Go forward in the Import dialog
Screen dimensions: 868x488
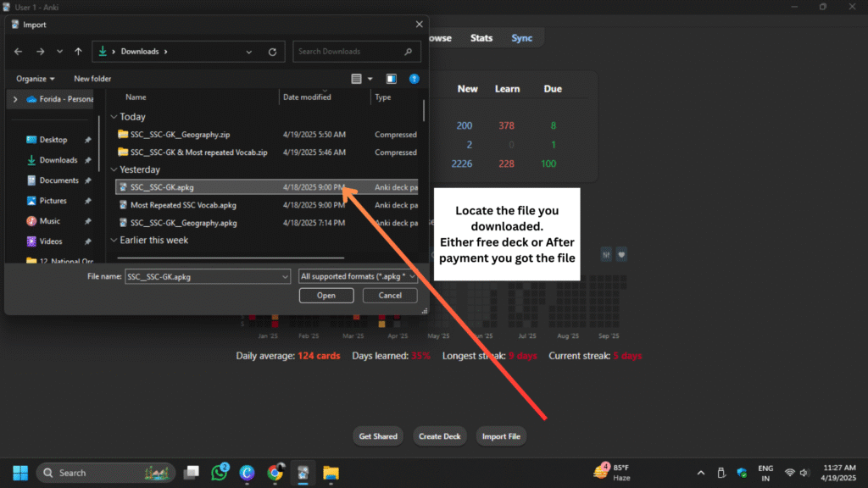click(41, 52)
